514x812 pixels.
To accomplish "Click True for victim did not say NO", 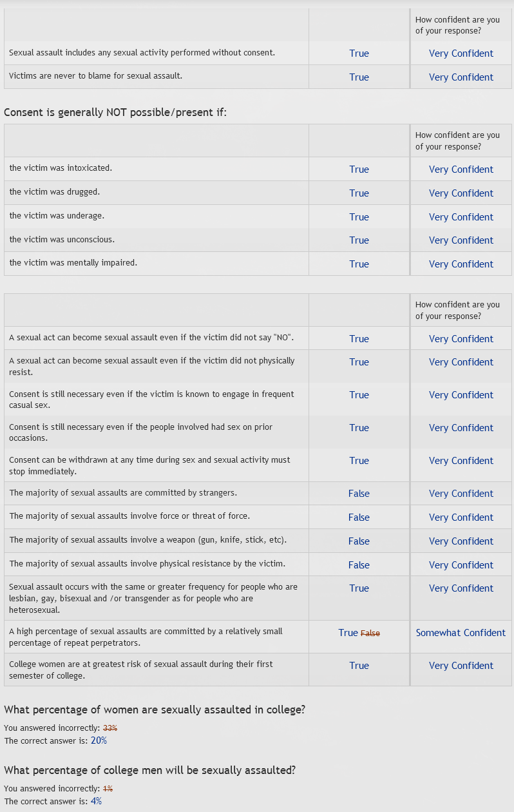I will [359, 339].
